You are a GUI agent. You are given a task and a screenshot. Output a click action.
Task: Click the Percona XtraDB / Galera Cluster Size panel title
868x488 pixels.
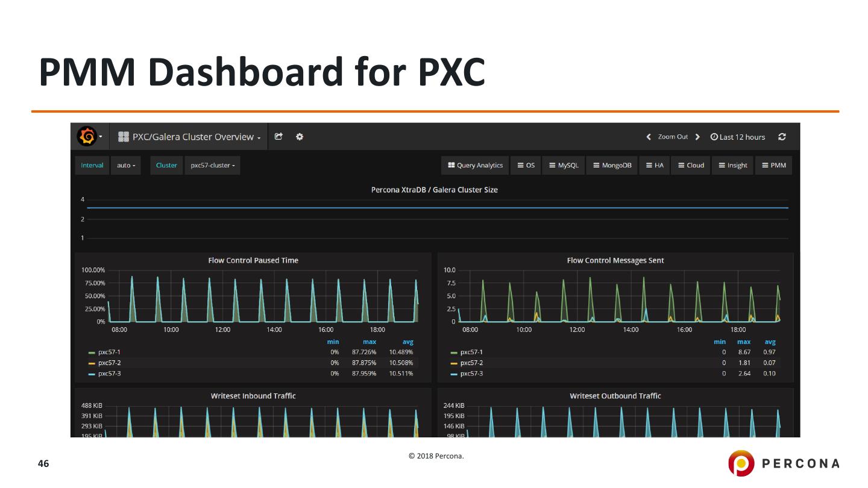434,190
